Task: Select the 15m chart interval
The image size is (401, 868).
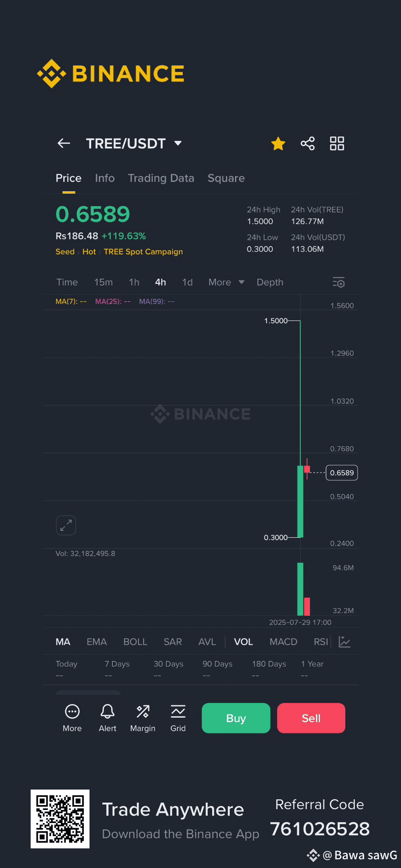Action: [103, 282]
